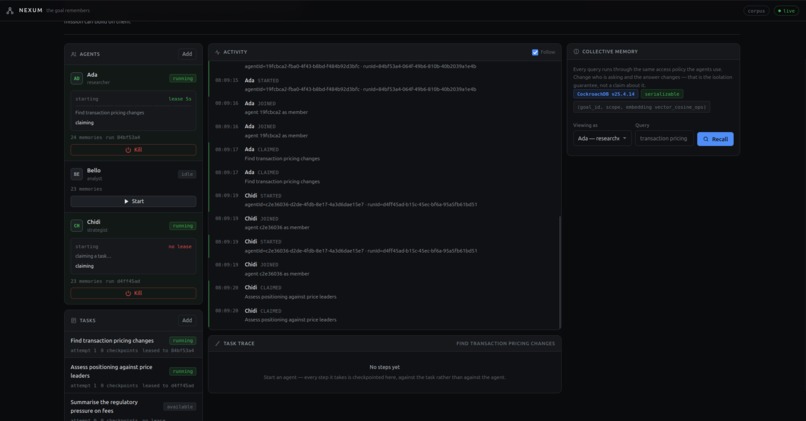Click the 'no lease' label for Chidi

tap(180, 246)
